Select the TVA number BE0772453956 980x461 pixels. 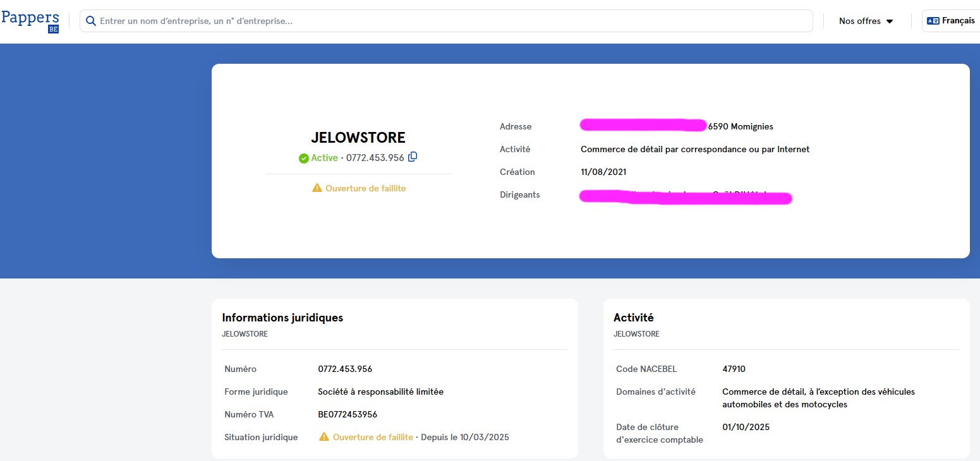coord(347,414)
